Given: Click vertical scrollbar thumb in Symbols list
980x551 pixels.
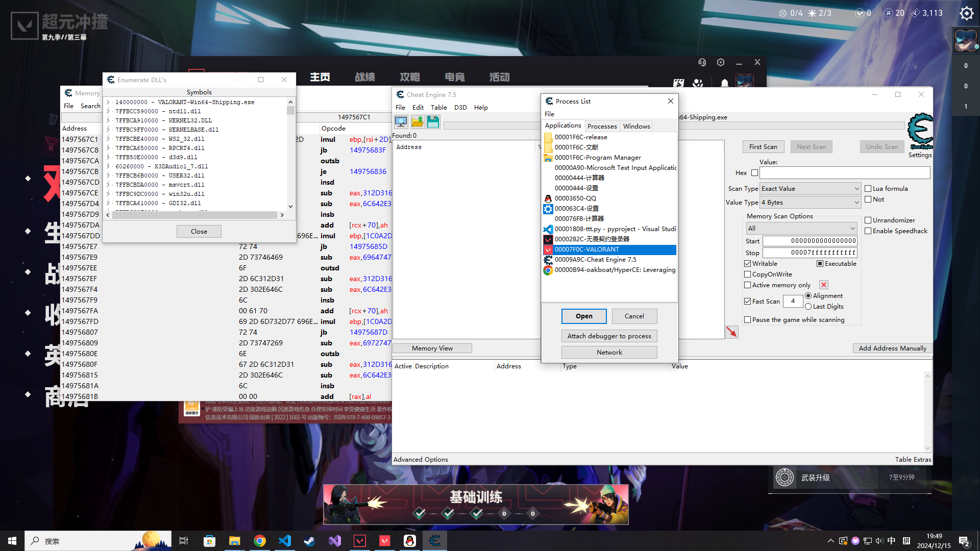Looking at the screenshot, I should 290,111.
